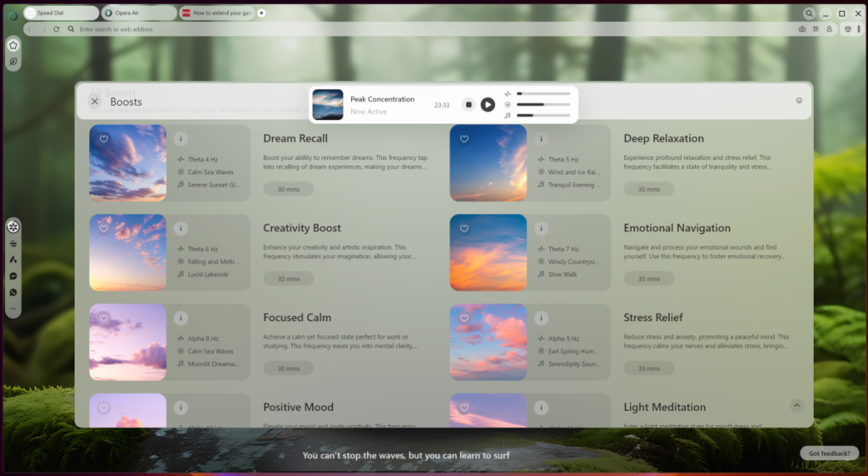This screenshot has height=476, width=868.
Task: Switch to the Speed Dial tab
Action: point(61,13)
